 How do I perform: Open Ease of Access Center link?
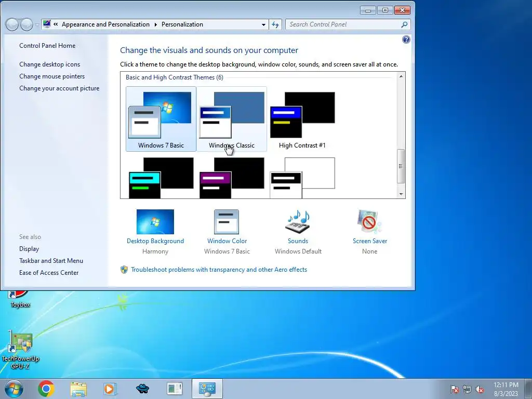49,272
